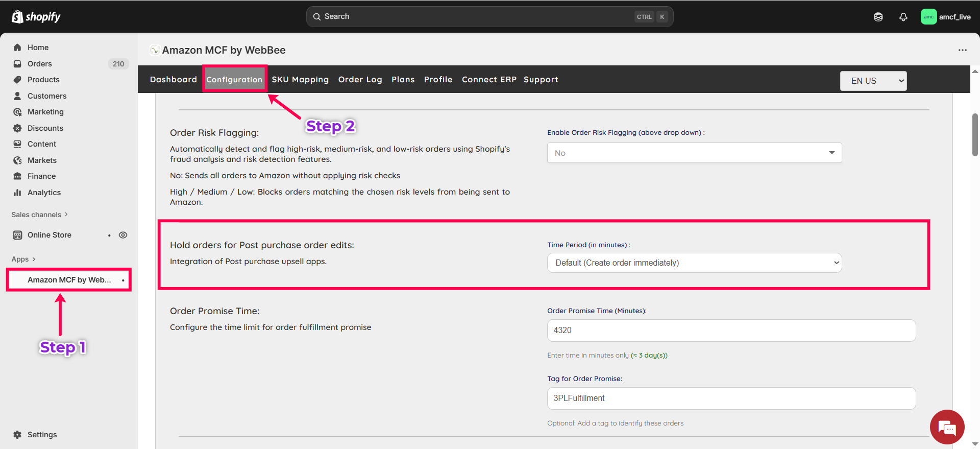Go to Orders in the sidebar
The height and width of the screenshot is (449, 980).
(x=40, y=64)
